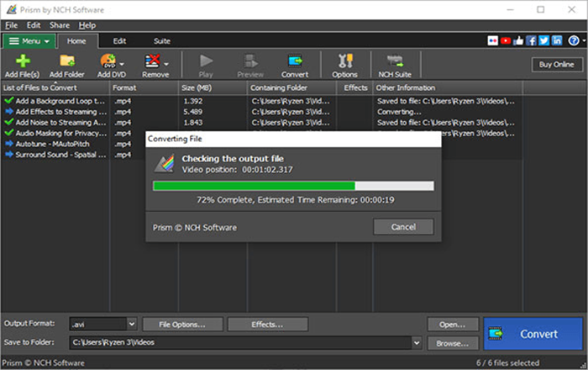Viewport: 588px width, 370px height.
Task: Click the Facebook share icon
Action: pyautogui.click(x=531, y=40)
